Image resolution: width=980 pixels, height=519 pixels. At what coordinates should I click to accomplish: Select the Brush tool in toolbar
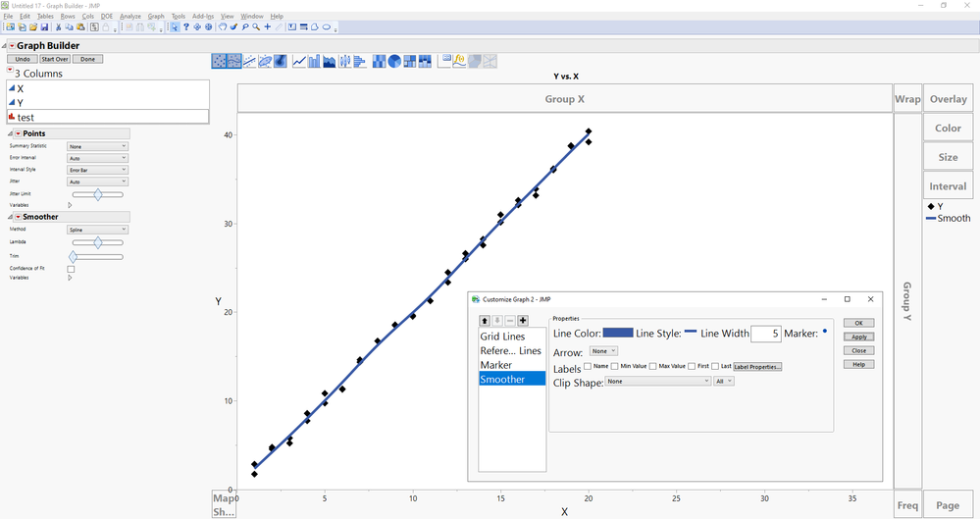click(233, 26)
